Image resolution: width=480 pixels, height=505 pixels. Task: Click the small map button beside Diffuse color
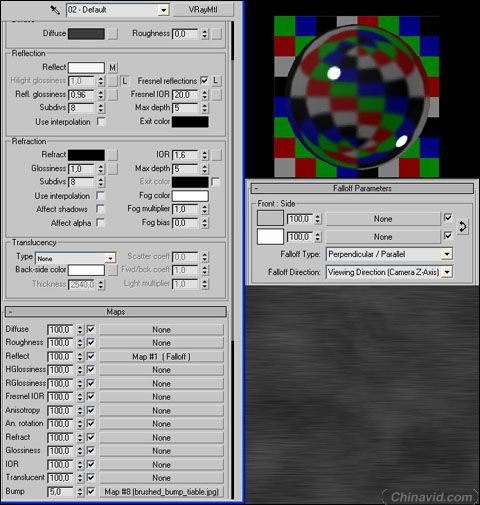(x=113, y=34)
